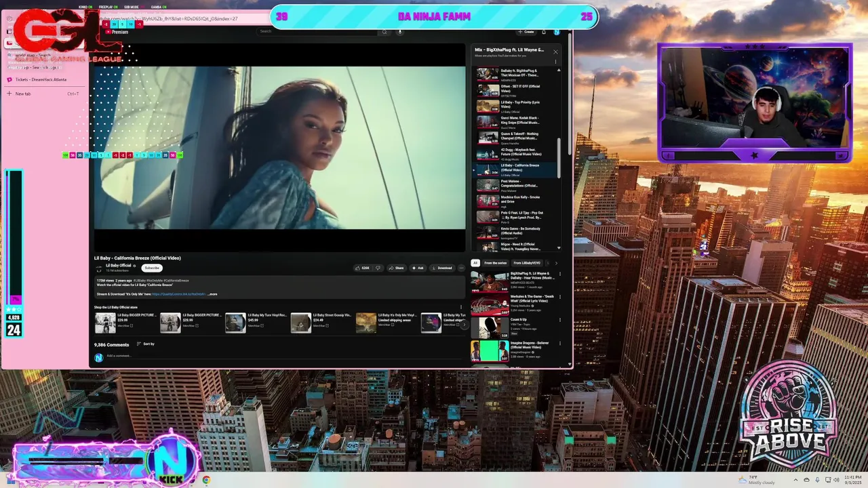Expand the description with ...more

click(212, 294)
